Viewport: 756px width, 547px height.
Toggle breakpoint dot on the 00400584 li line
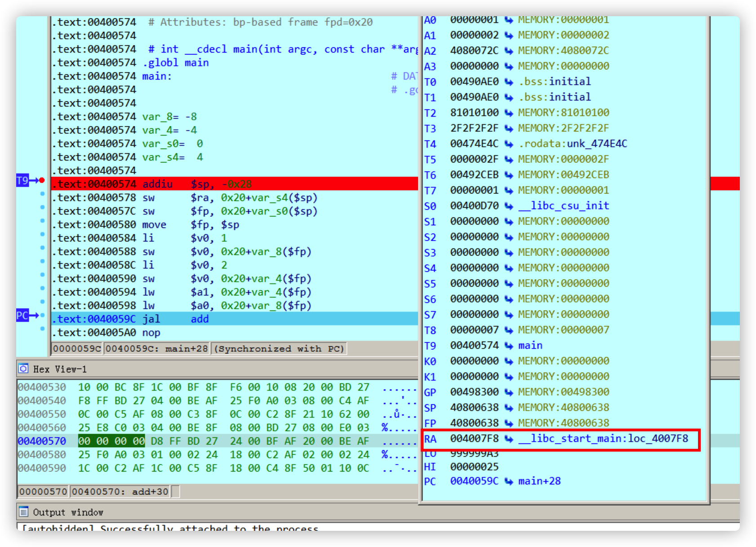42,234
